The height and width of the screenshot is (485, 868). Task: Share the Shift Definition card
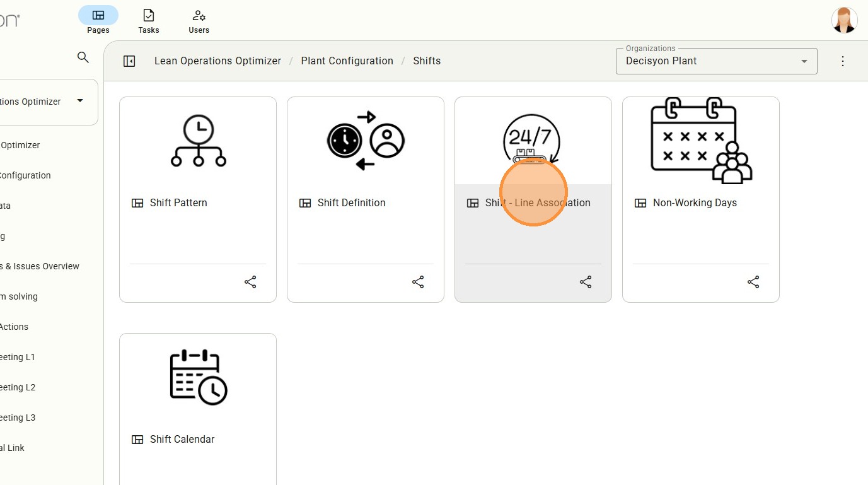418,282
